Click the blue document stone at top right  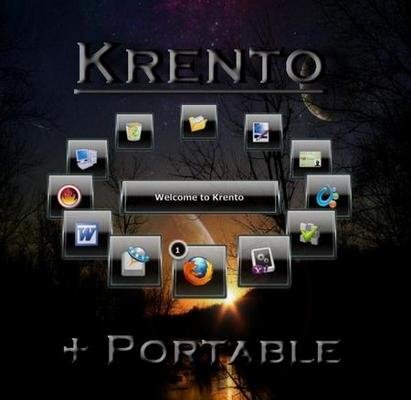tap(263, 131)
